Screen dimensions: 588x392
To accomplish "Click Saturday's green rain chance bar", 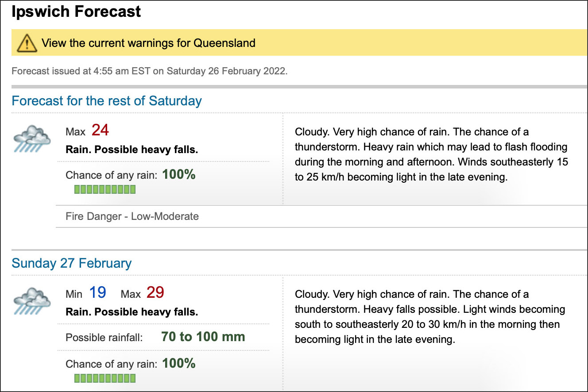I will (104, 190).
